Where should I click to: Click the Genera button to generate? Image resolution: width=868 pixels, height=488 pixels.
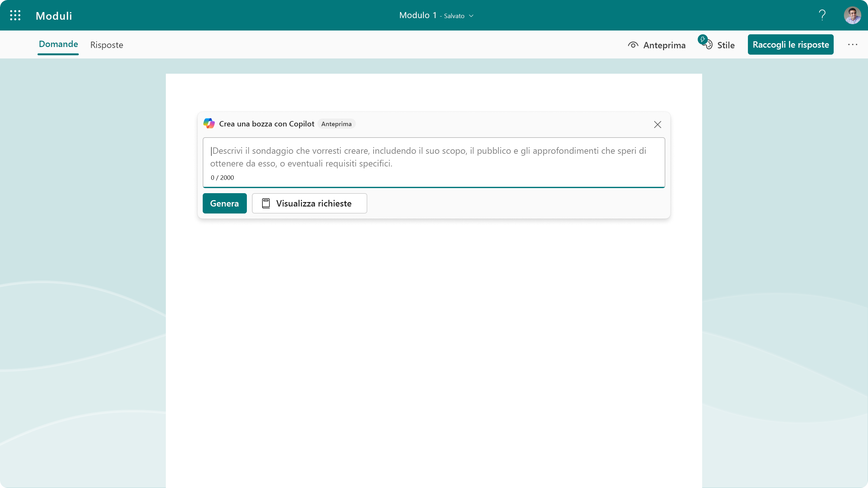(x=224, y=203)
